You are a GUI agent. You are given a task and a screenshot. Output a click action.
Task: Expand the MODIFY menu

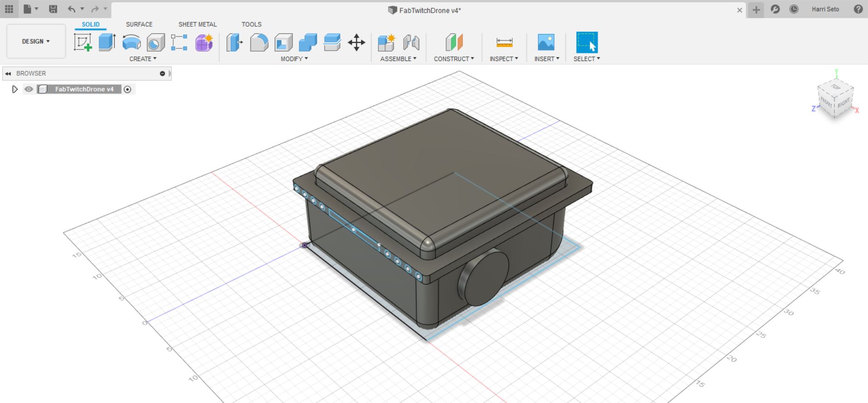tap(294, 59)
